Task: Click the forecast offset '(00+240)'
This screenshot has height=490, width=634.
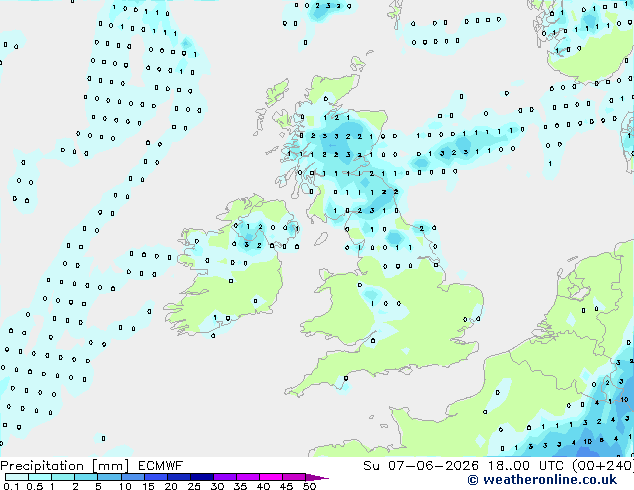Action: point(603,466)
